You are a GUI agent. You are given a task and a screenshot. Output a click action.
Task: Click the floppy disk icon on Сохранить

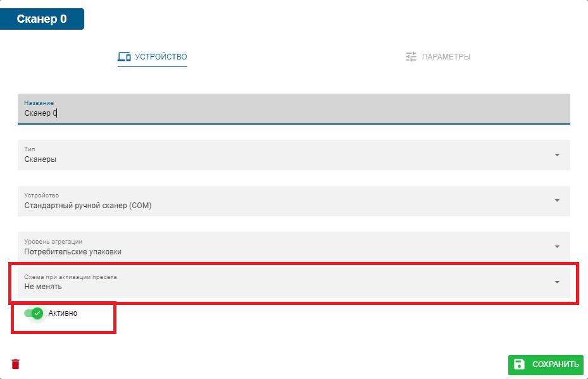tap(520, 364)
